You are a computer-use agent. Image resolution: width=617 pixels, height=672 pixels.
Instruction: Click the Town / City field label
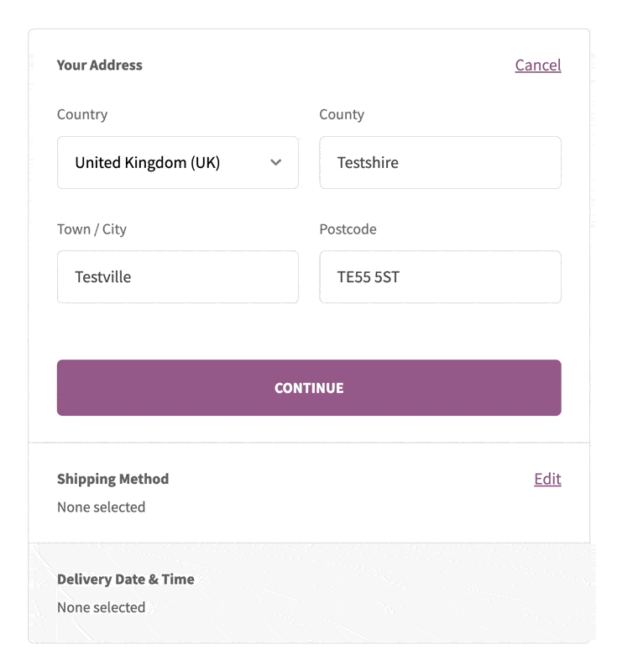coord(92,229)
